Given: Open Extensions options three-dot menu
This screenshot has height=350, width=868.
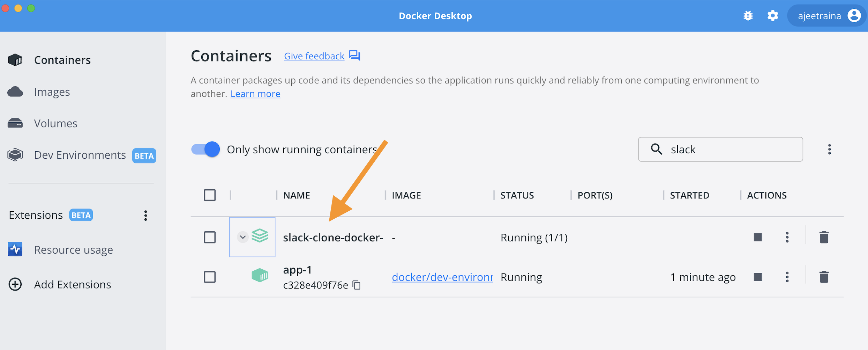Looking at the screenshot, I should (x=146, y=216).
